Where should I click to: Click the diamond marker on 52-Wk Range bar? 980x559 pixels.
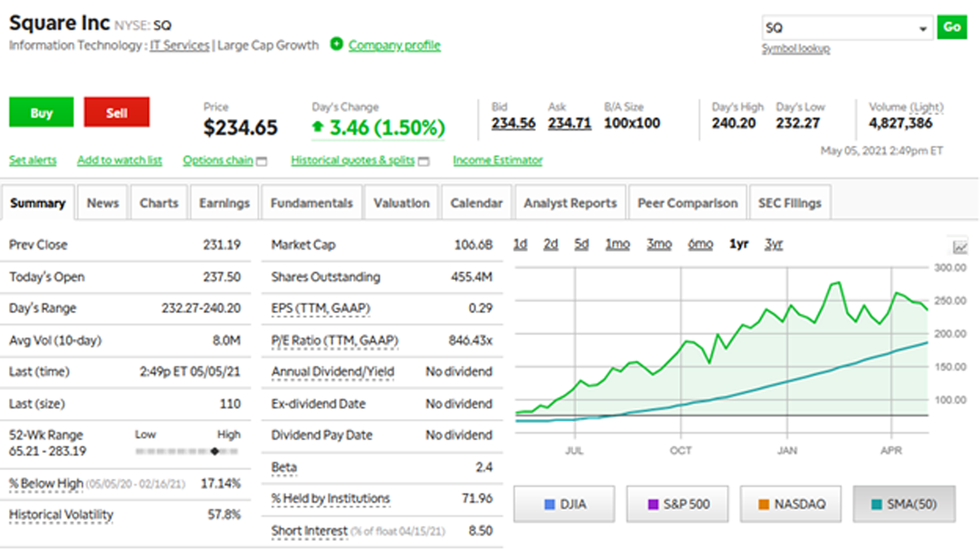pos(214,451)
